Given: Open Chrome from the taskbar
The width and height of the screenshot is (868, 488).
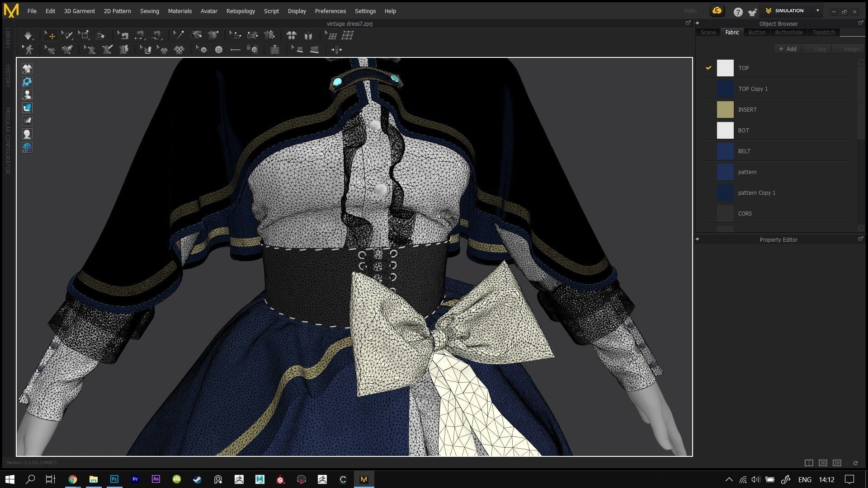Looking at the screenshot, I should coord(72,479).
